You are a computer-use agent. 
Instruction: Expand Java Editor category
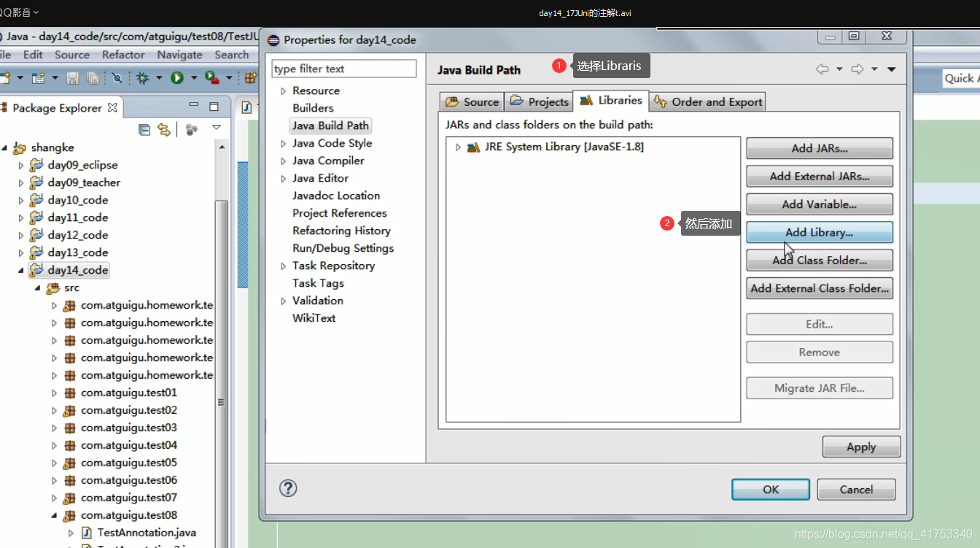pyautogui.click(x=284, y=179)
